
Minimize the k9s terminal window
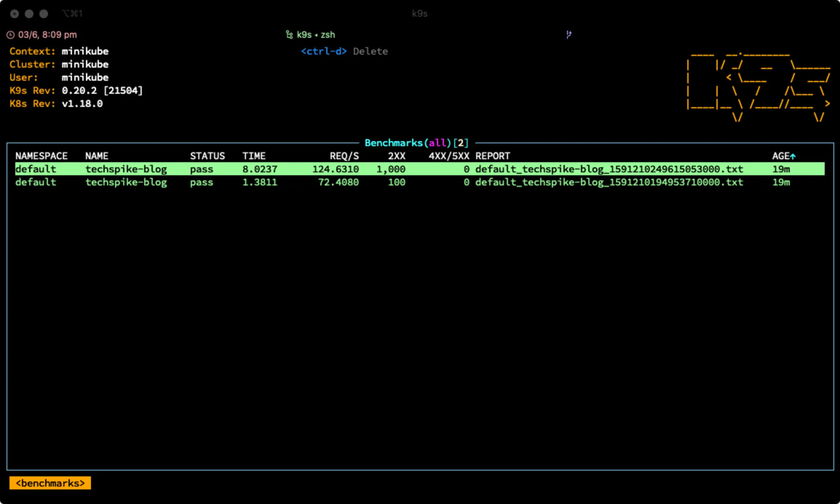pos(29,14)
